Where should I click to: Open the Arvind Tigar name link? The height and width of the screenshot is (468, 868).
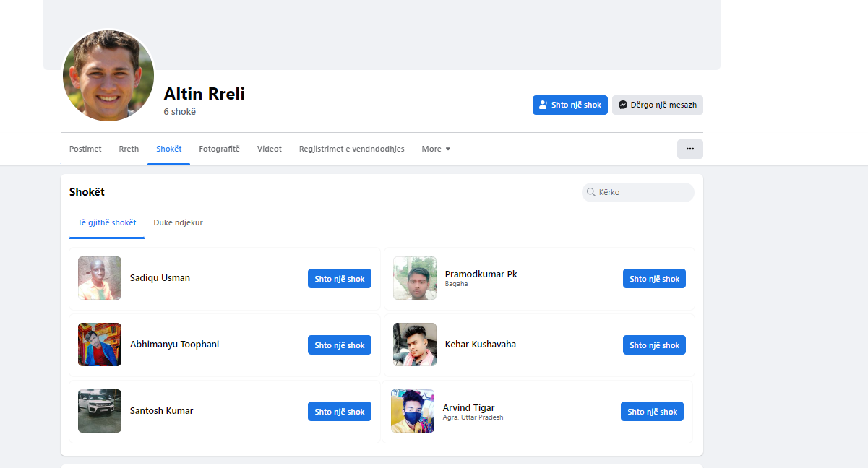click(x=468, y=407)
